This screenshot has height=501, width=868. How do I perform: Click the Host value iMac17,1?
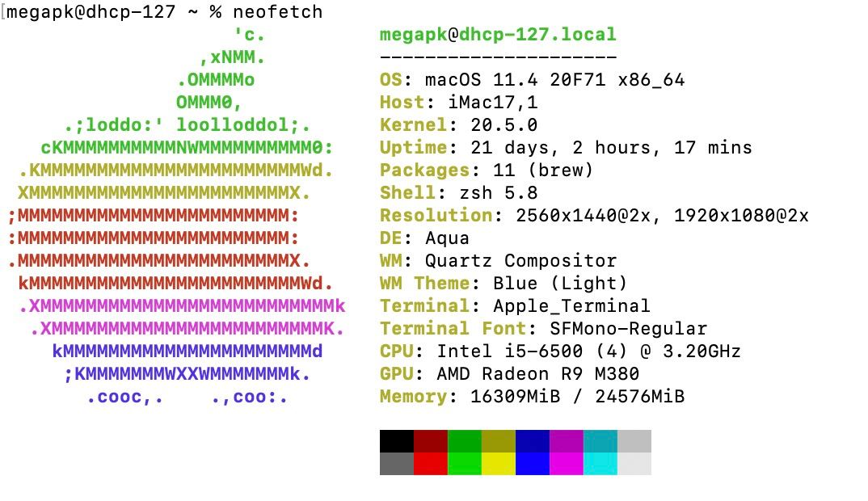pos(493,103)
